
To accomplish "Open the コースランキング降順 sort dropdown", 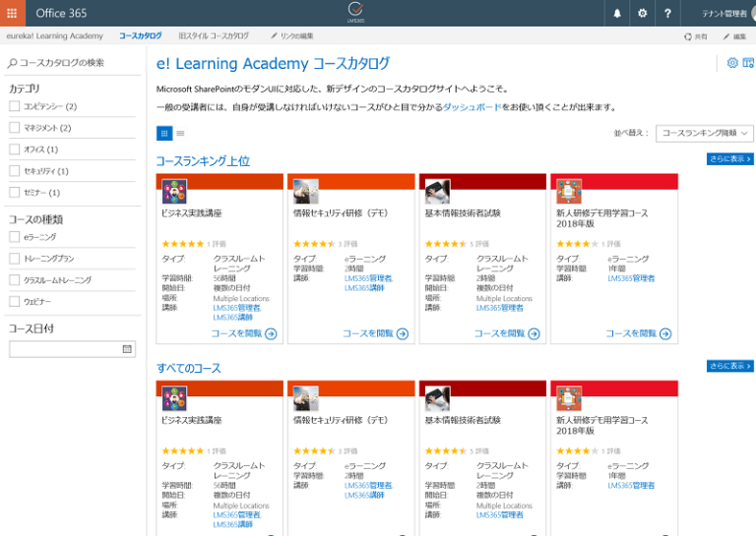I will click(705, 133).
